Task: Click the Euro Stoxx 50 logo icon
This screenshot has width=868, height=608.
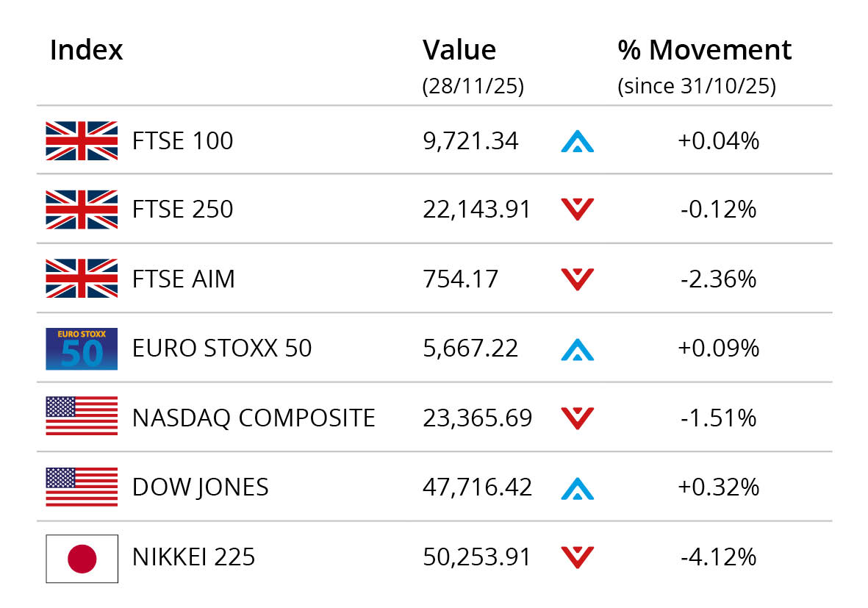Action: (82, 348)
